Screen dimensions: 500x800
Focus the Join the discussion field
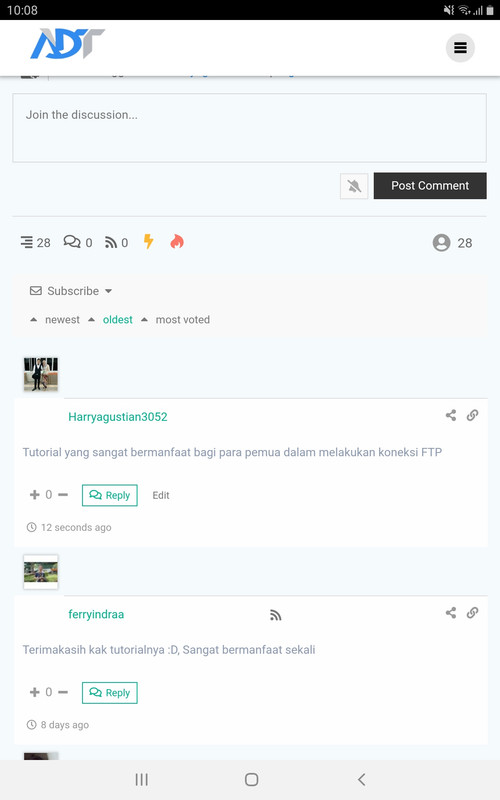249,128
